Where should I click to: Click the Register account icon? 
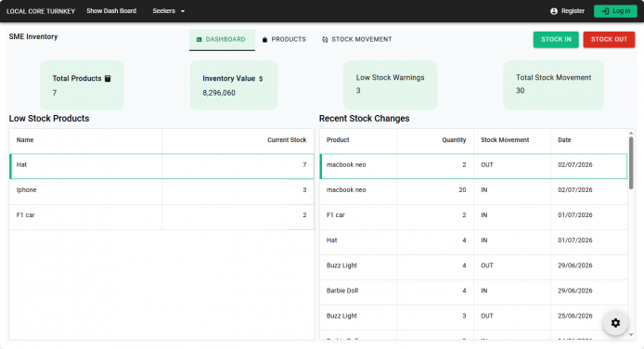554,11
